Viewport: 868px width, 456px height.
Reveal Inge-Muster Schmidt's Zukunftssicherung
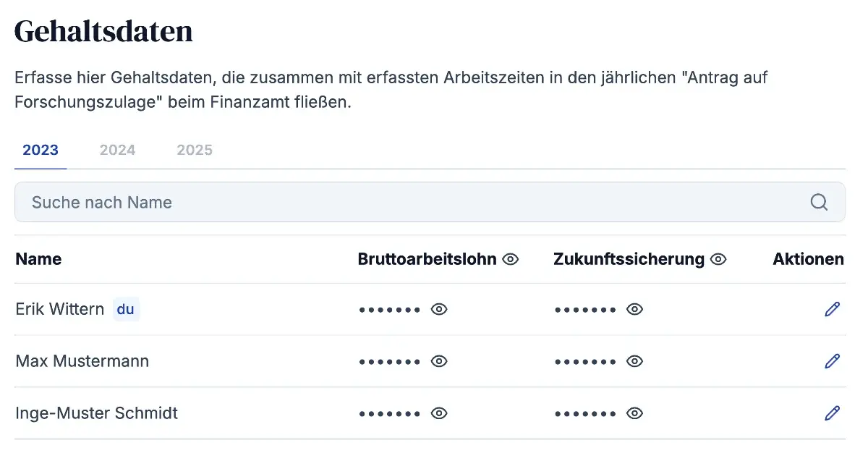pos(634,413)
